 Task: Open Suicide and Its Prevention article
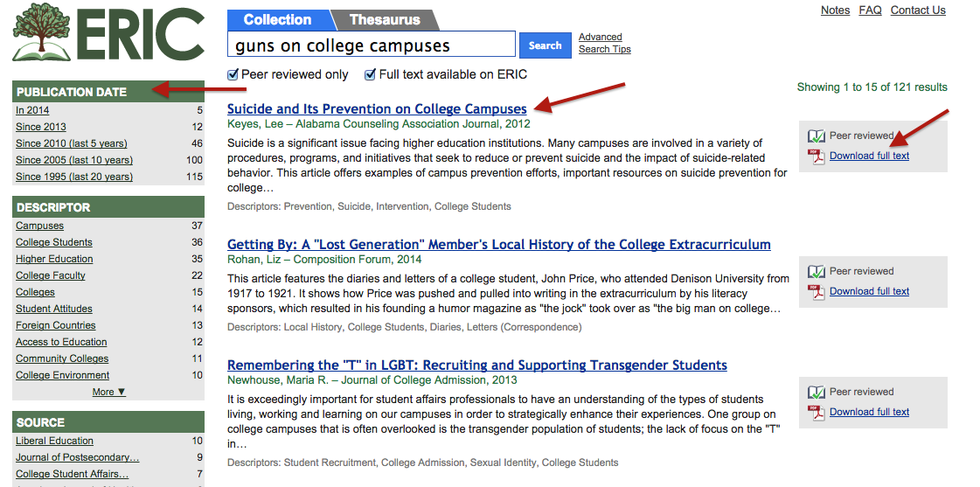pyautogui.click(x=377, y=109)
